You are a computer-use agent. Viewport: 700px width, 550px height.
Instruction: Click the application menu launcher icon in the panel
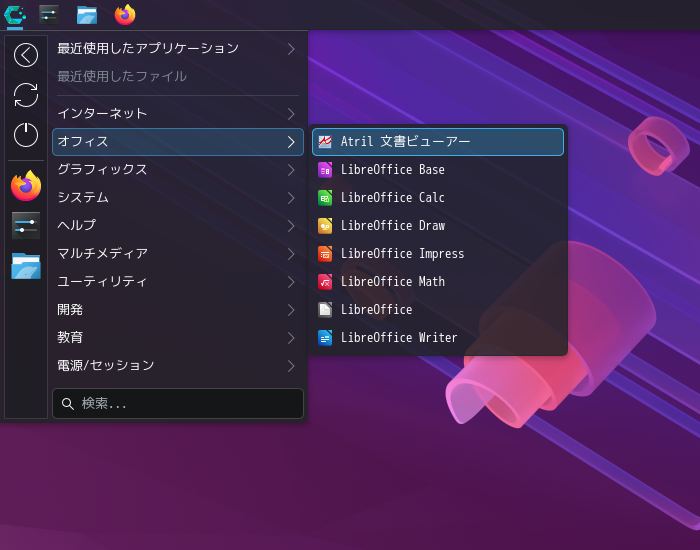pyautogui.click(x=15, y=15)
